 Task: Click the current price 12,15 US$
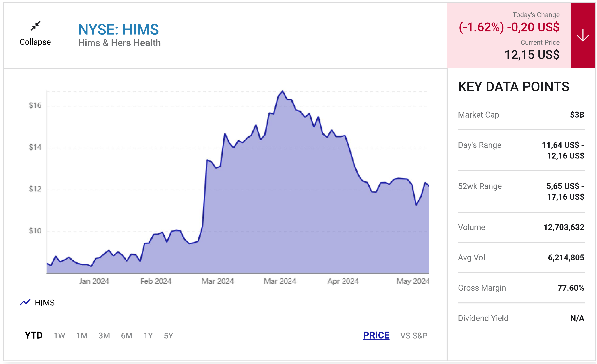(532, 55)
